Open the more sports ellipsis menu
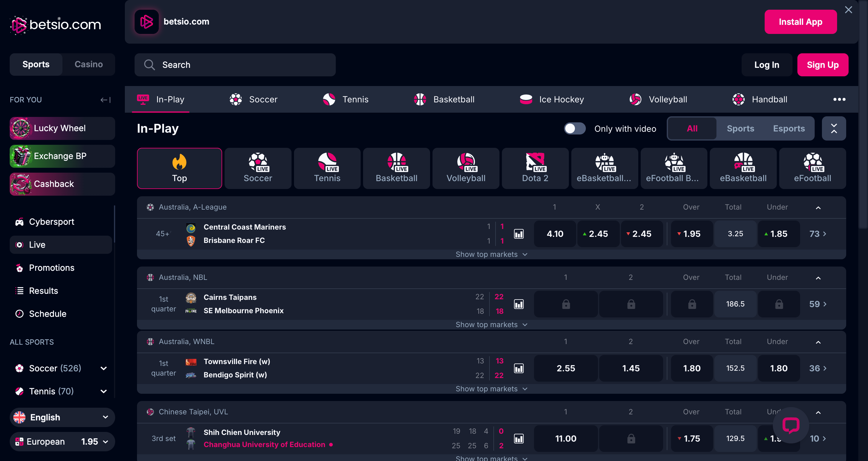Screen dimensions: 868x461 click(x=839, y=99)
